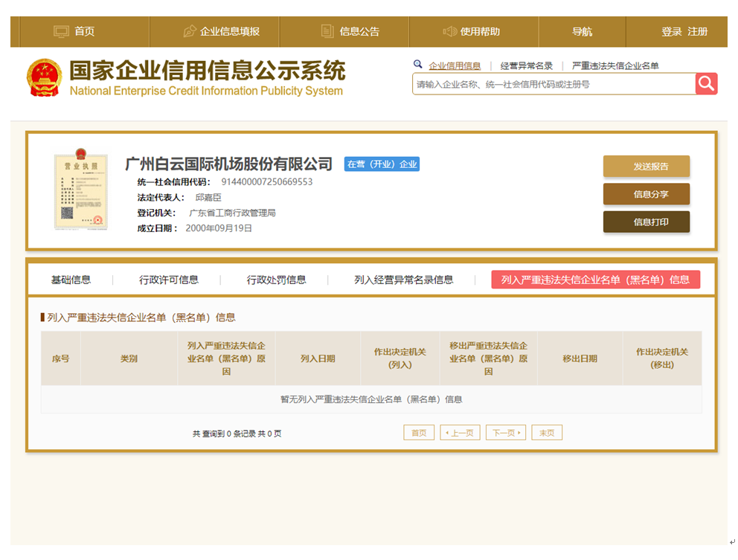Select the 严重违法失信企业名单 search category
Image resolution: width=738 pixels, height=560 pixels.
(x=615, y=66)
